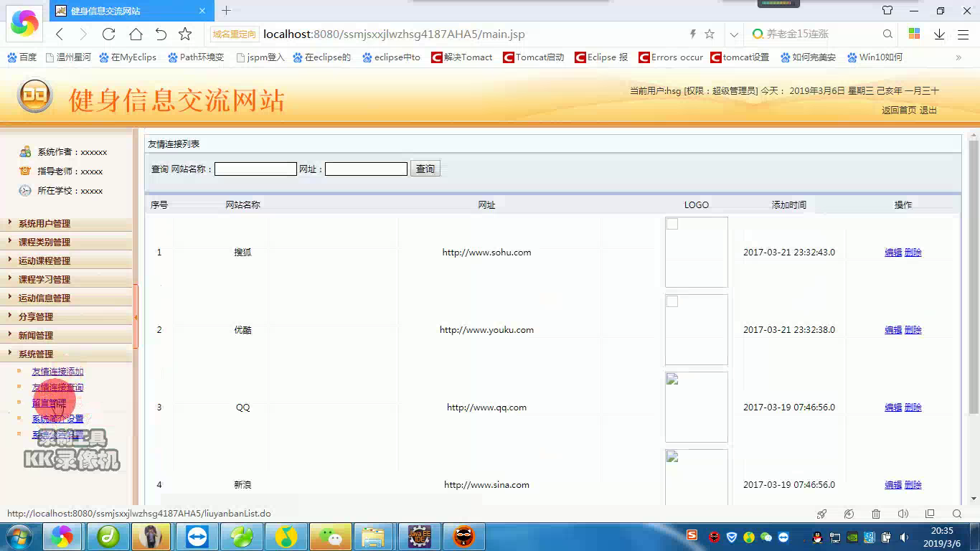Viewport: 980px width, 551px height.
Task: Click the lightning speed-mode icon in address bar
Action: tap(692, 34)
